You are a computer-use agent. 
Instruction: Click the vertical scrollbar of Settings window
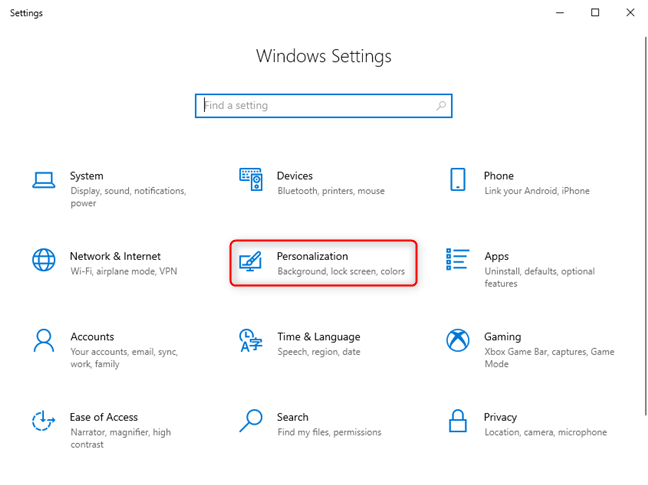645,226
